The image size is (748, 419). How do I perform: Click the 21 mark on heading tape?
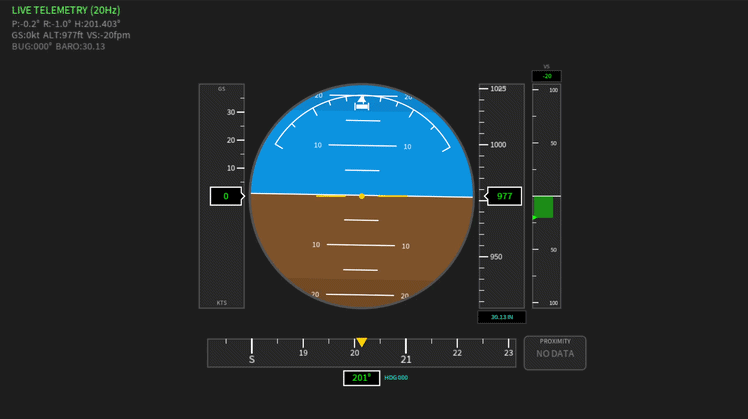[x=406, y=359]
